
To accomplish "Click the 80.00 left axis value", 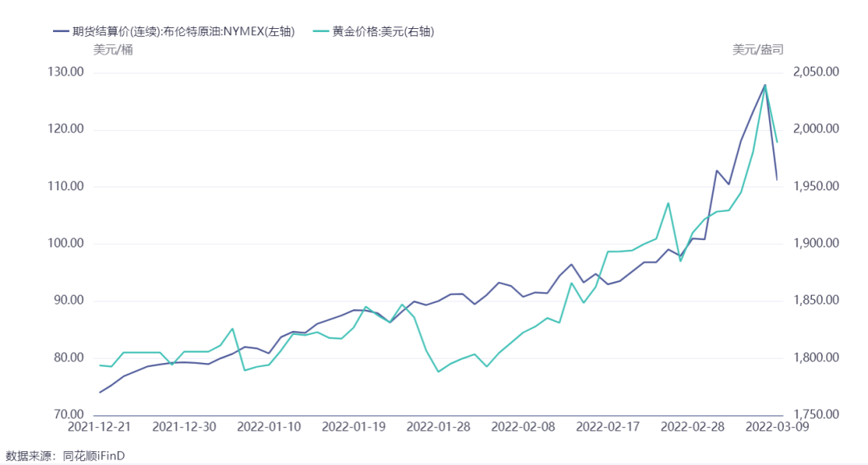I will (x=68, y=357).
